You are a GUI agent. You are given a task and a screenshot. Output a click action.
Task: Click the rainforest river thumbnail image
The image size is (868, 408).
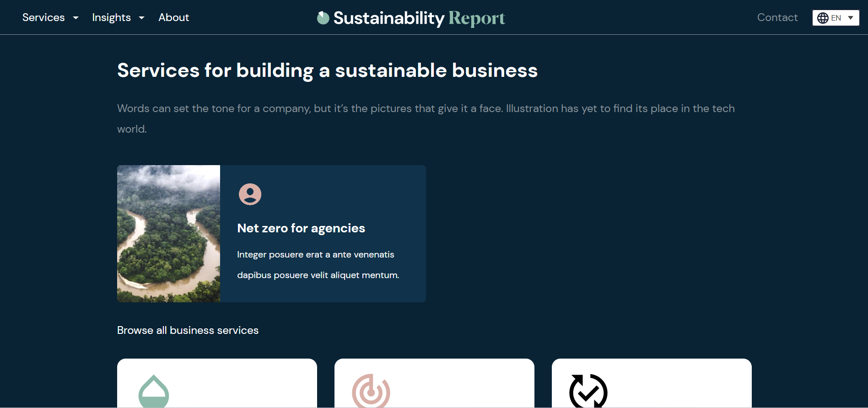pos(168,233)
